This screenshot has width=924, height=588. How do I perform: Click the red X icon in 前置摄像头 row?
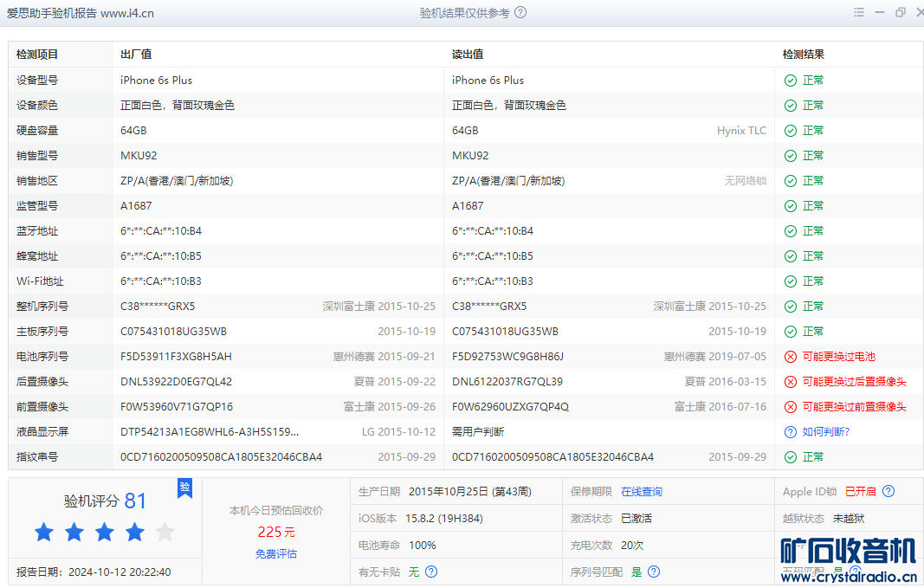pos(790,407)
